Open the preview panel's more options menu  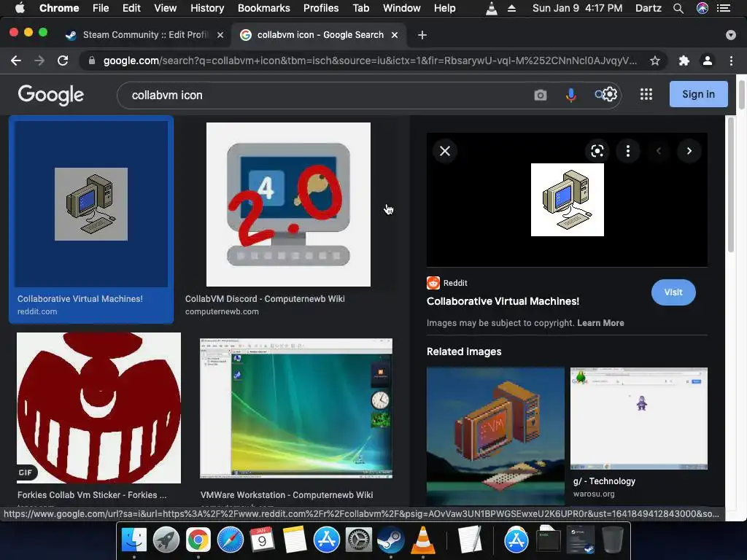(x=628, y=151)
